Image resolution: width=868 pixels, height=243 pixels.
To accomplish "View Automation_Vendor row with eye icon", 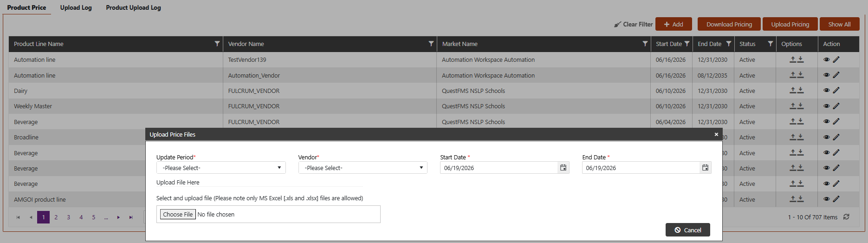I will 827,75.
